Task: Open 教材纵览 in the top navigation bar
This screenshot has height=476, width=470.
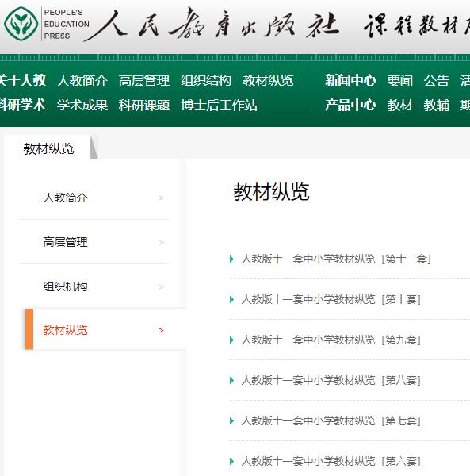Action: [x=268, y=81]
